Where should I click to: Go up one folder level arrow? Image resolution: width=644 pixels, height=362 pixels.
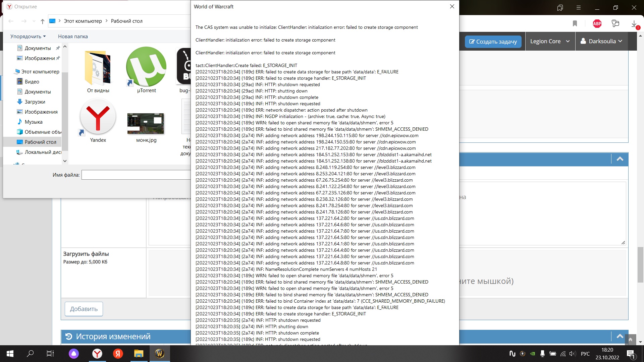pyautogui.click(x=43, y=21)
